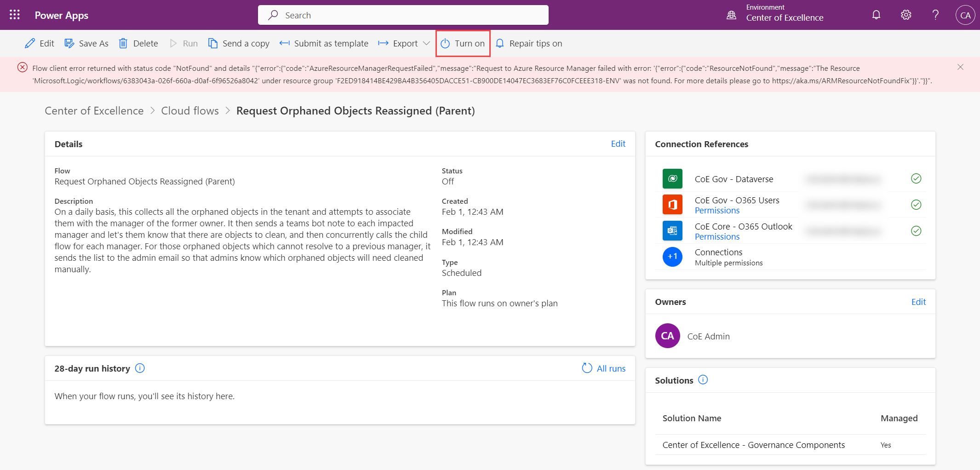Open the app launcher waffle menu
The width and height of the screenshot is (980, 470).
tap(14, 14)
